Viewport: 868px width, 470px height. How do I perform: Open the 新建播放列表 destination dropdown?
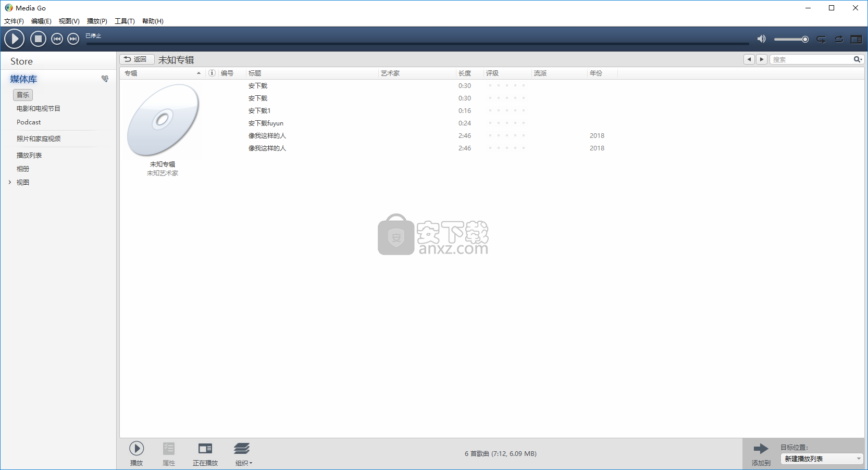click(x=822, y=459)
